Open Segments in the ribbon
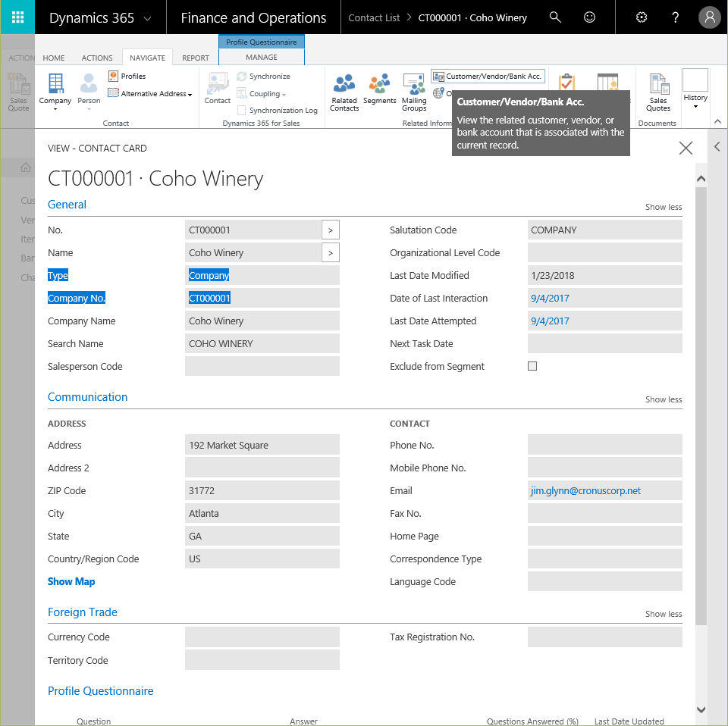The image size is (728, 726). pos(379,89)
